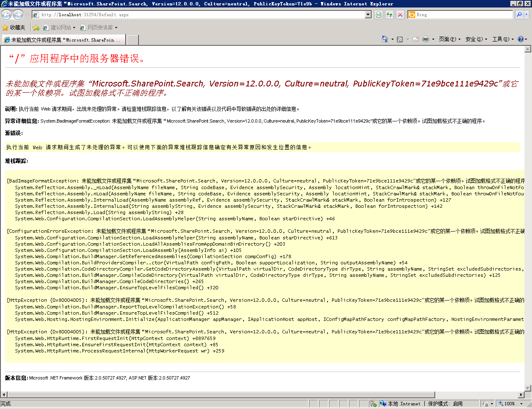Open the 收藏夹 favorites button

point(14,27)
